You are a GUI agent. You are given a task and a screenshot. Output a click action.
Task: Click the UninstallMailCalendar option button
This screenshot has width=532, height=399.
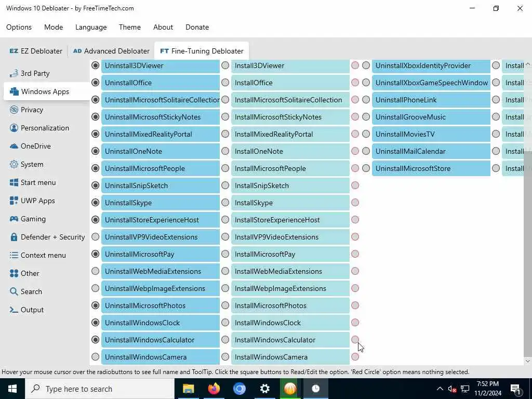(431, 151)
